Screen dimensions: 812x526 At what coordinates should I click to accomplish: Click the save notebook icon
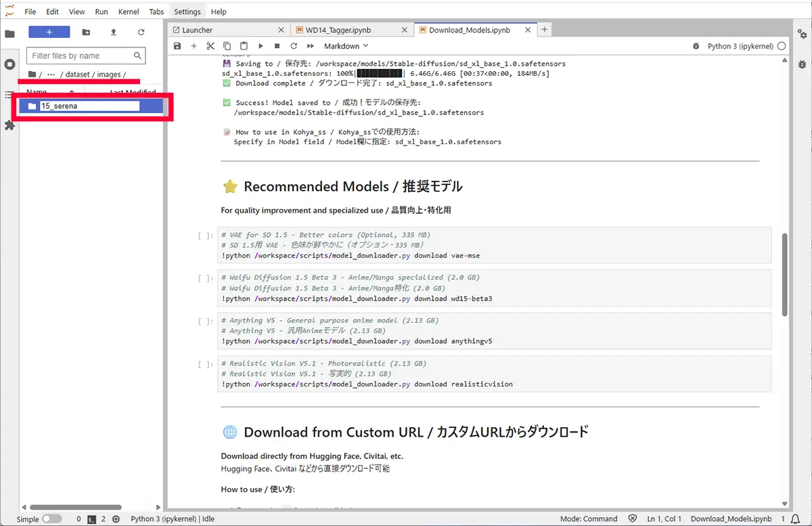click(x=177, y=46)
